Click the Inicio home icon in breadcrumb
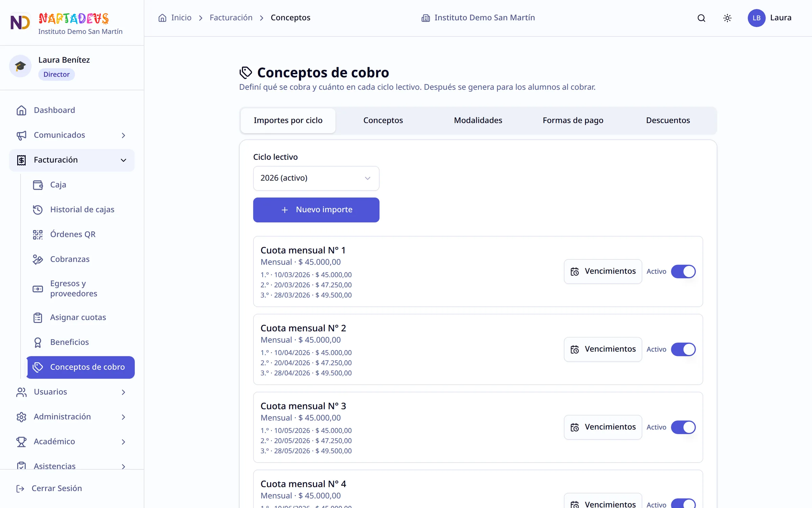 [x=162, y=18]
